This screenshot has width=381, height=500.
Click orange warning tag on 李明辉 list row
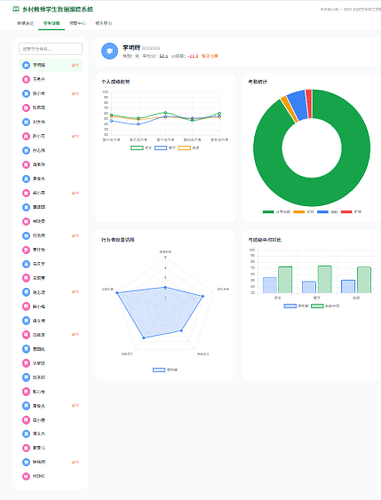(75, 65)
